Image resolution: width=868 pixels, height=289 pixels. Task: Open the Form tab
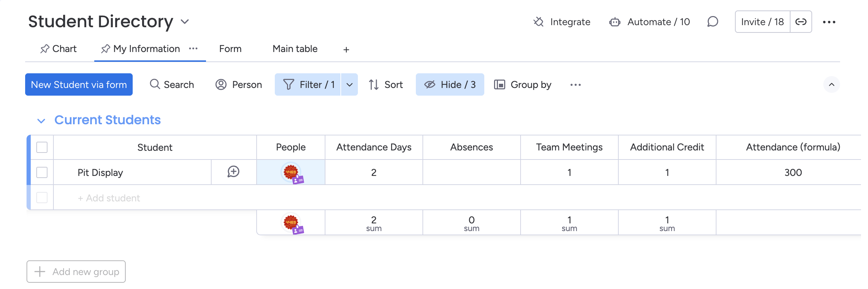coord(230,49)
